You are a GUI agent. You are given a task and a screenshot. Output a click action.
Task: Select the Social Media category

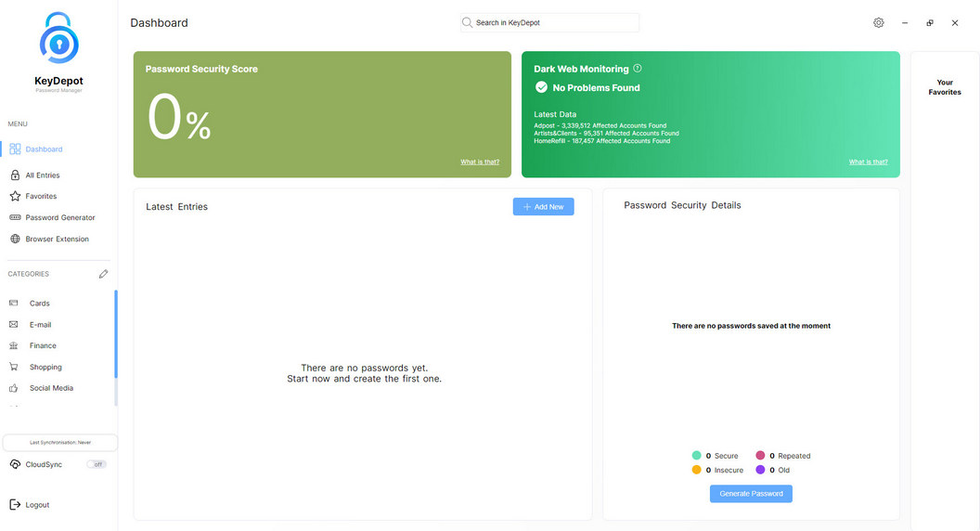point(51,388)
